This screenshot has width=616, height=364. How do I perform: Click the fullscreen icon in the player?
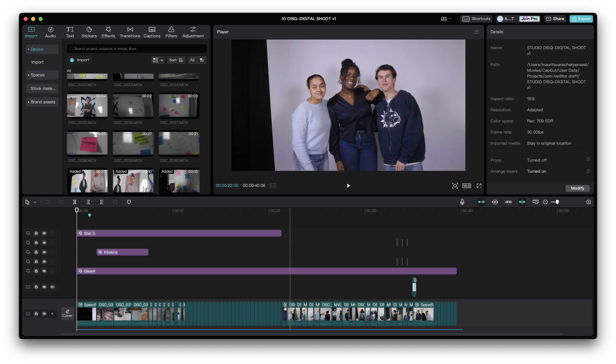[479, 186]
